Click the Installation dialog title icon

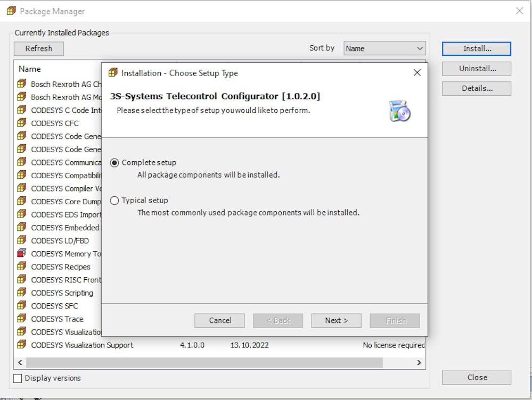[x=113, y=72]
